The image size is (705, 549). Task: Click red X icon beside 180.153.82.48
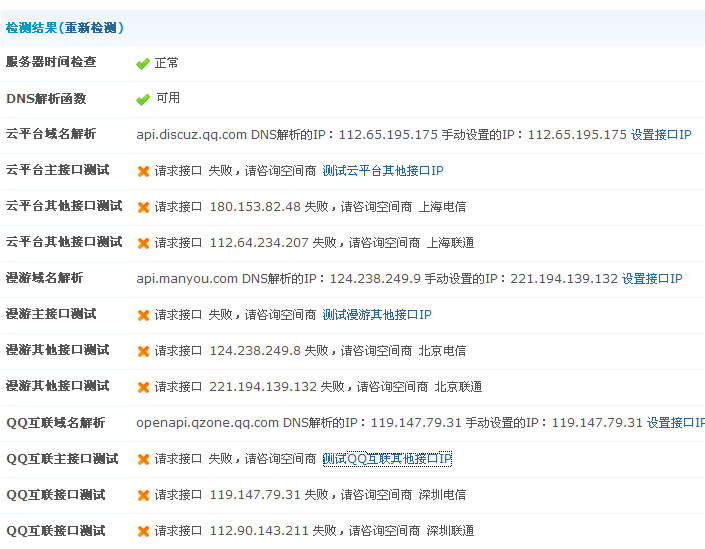143,207
